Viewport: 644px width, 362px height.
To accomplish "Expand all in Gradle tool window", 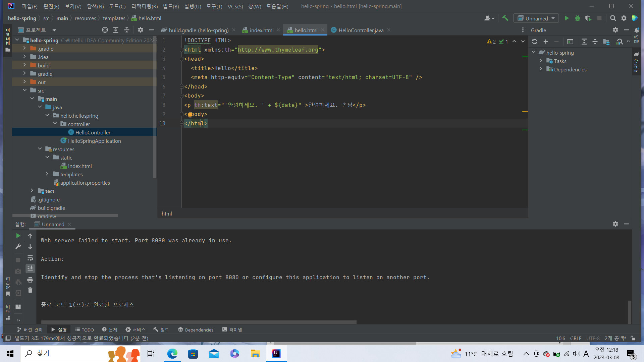I will pyautogui.click(x=584, y=42).
